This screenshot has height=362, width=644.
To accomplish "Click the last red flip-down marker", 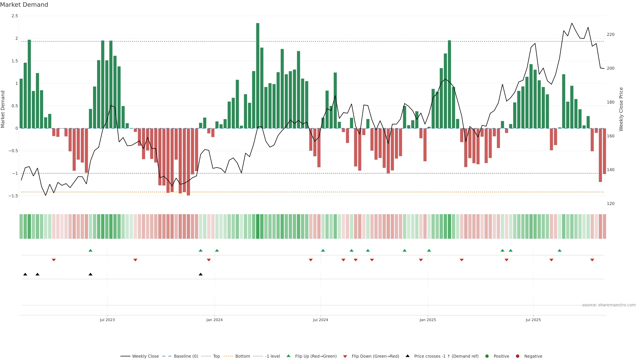I will coord(592,260).
